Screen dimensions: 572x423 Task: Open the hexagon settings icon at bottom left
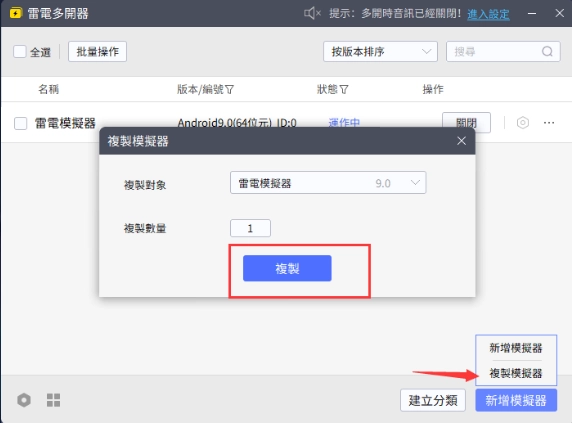click(24, 400)
